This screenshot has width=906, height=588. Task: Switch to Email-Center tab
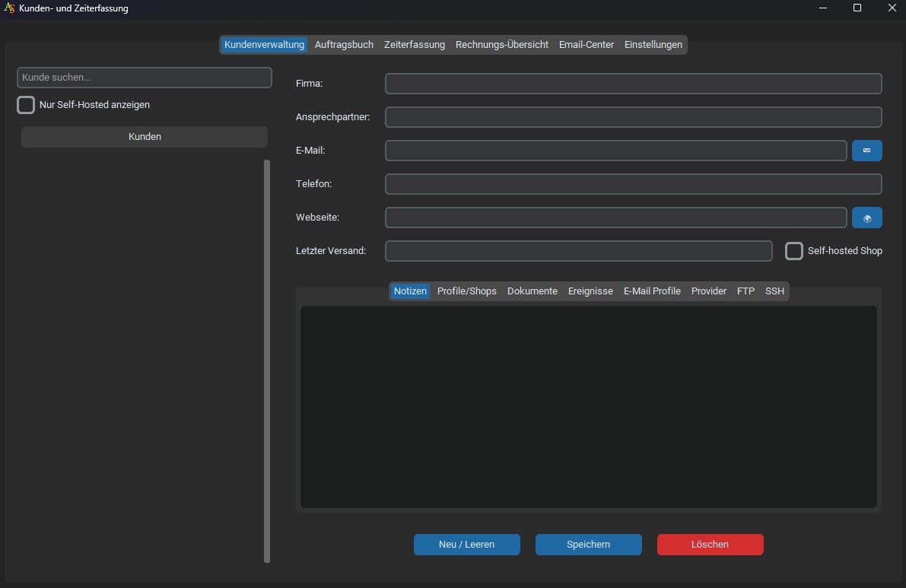[586, 44]
